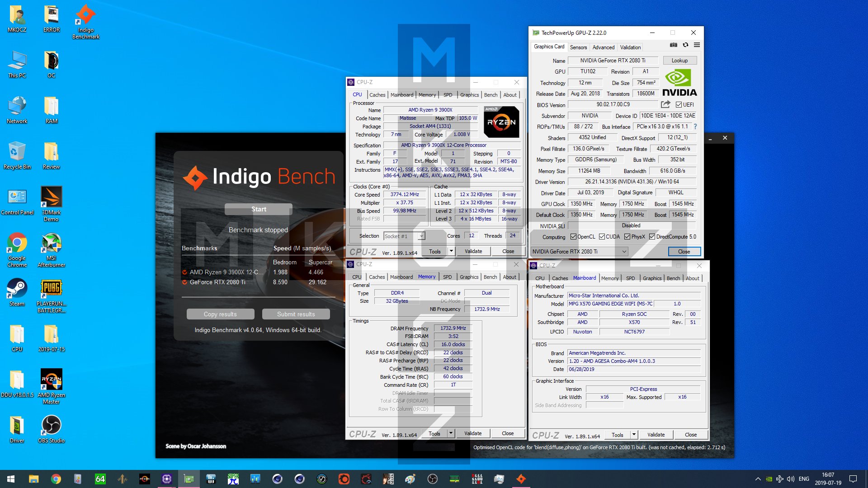The image size is (868, 488).
Task: Click Tools button in CPU-Z Mainboard window
Action: coord(617,435)
